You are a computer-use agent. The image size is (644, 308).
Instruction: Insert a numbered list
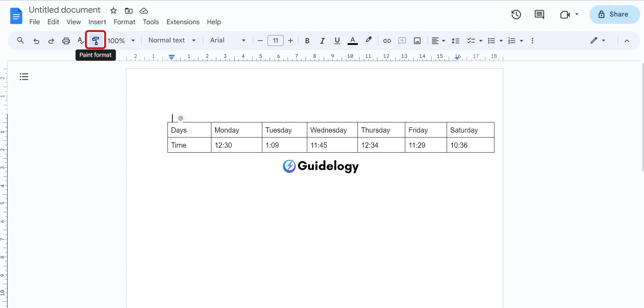(512, 41)
